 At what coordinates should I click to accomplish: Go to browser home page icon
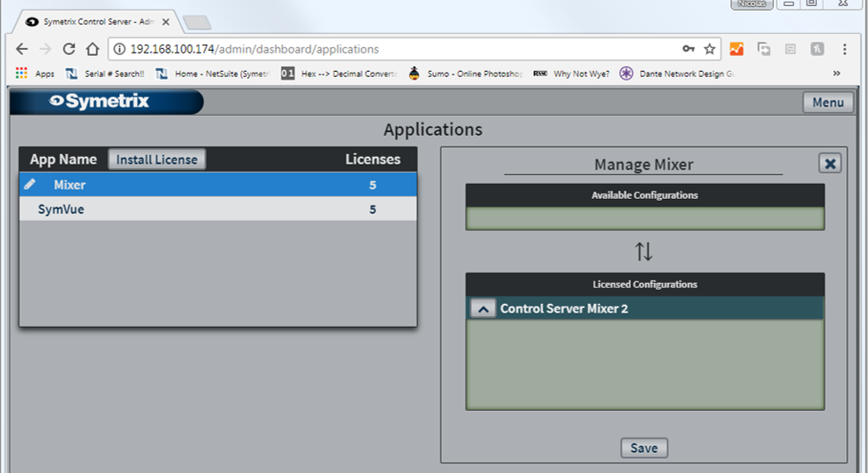point(92,49)
